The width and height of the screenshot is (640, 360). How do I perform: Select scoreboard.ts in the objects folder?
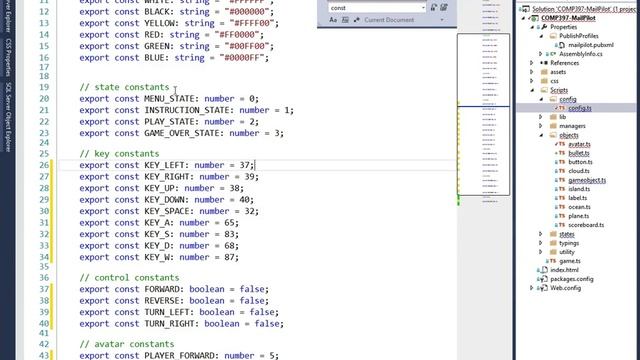pyautogui.click(x=586, y=225)
